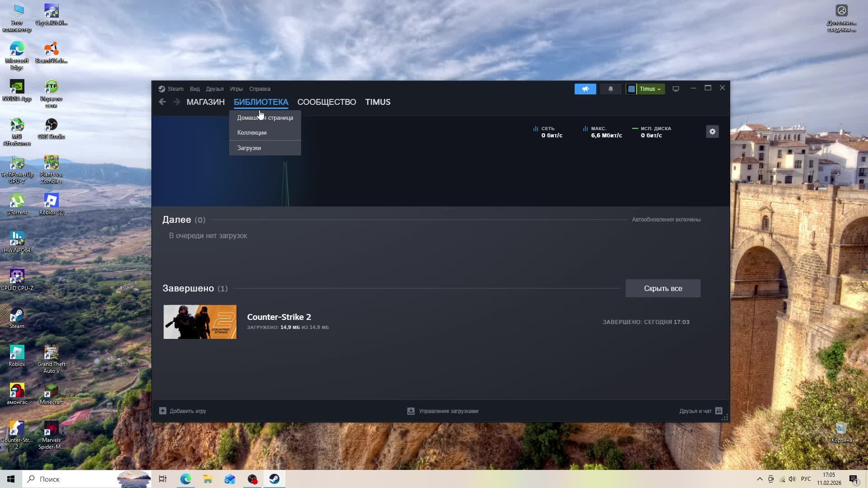868x488 pixels.
Task: Go back with the left arrow
Action: pos(162,102)
